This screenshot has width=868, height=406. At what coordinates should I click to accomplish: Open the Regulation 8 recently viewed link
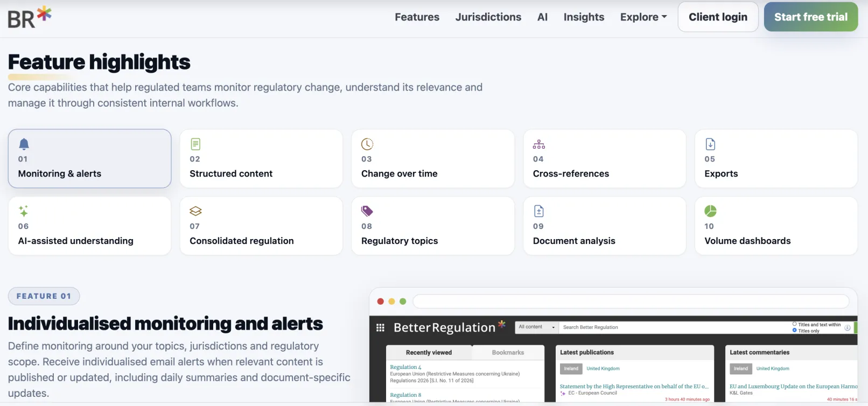(x=405, y=395)
